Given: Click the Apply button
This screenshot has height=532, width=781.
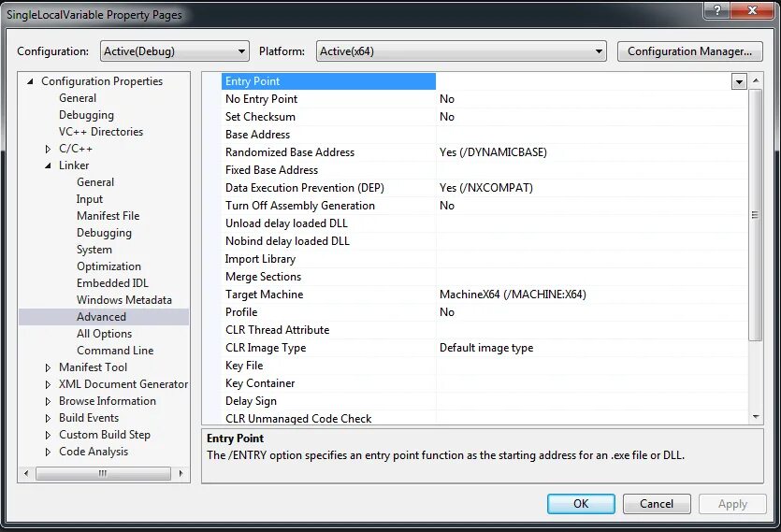Looking at the screenshot, I should (732, 504).
